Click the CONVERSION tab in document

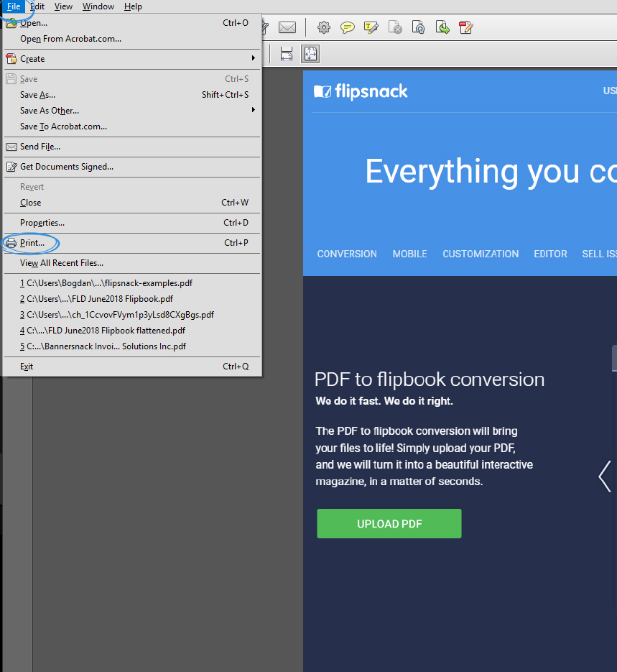[x=347, y=254]
